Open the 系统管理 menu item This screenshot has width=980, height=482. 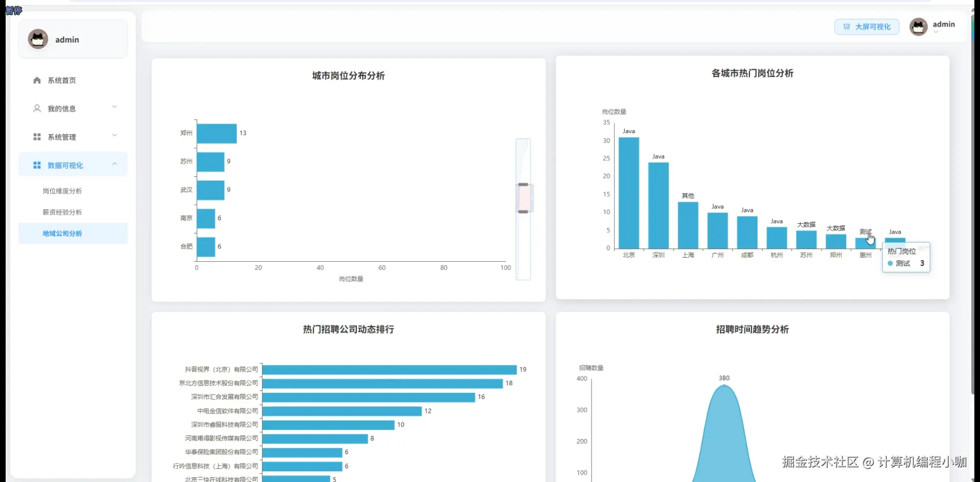coord(73,137)
